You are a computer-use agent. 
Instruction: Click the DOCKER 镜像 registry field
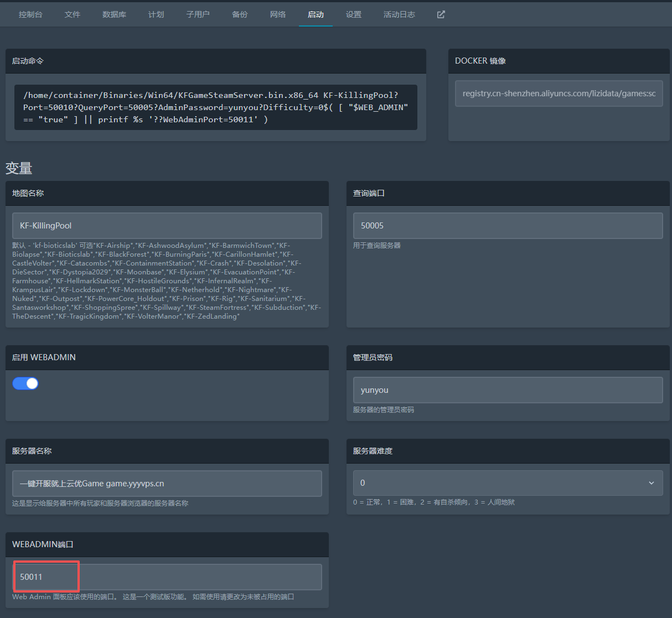tap(559, 94)
